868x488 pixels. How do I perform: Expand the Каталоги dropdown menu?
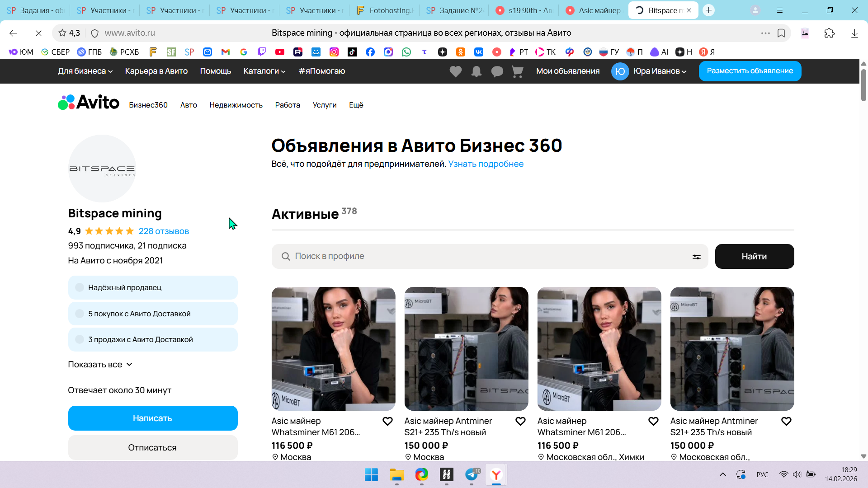point(264,71)
